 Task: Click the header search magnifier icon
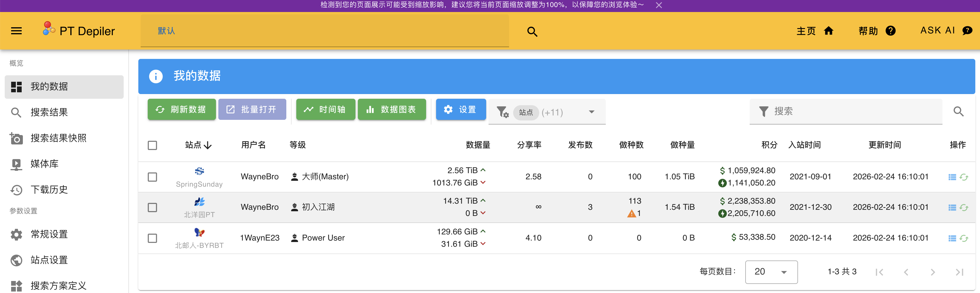click(532, 32)
